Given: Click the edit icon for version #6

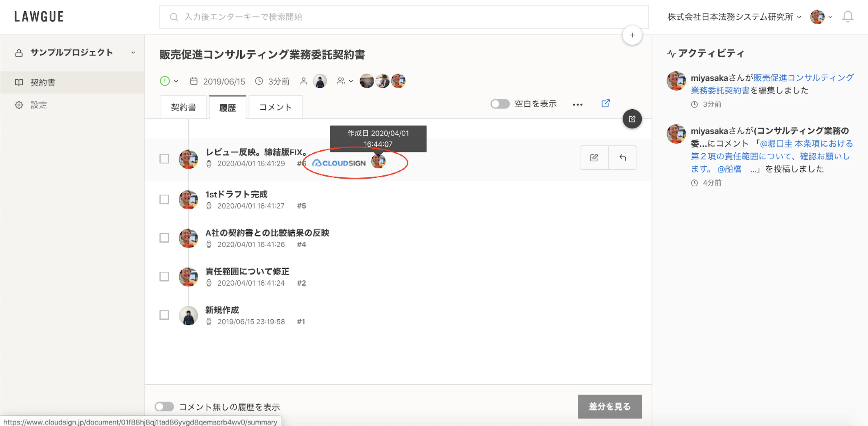Looking at the screenshot, I should [594, 158].
